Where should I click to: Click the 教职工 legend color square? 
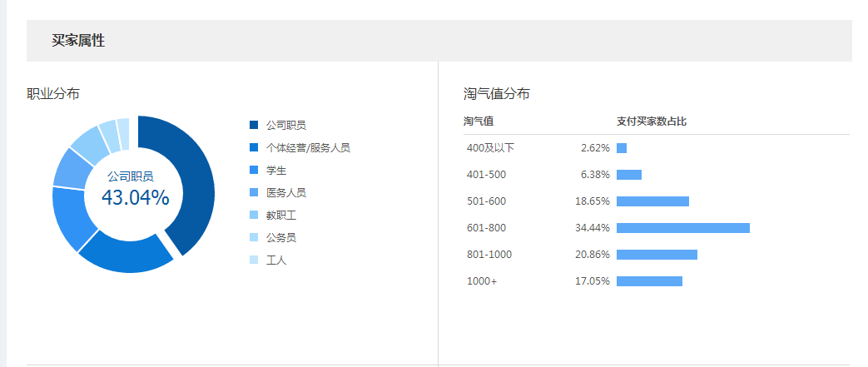(254, 215)
